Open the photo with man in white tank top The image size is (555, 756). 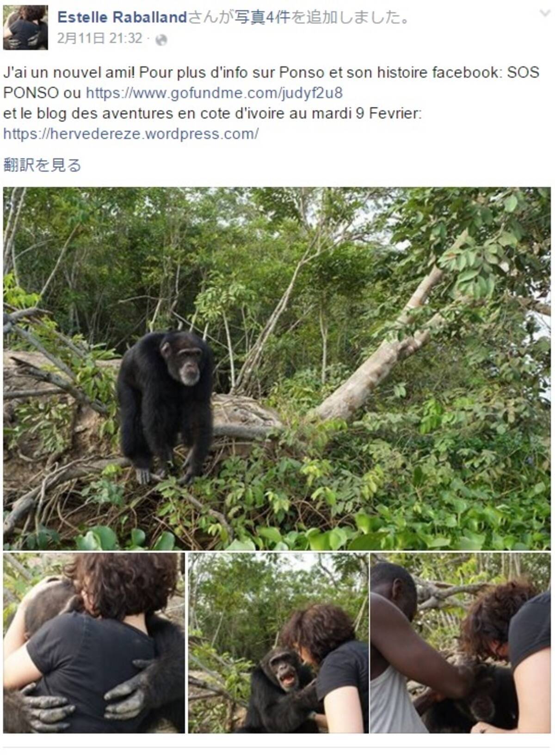pyautogui.click(x=461, y=643)
